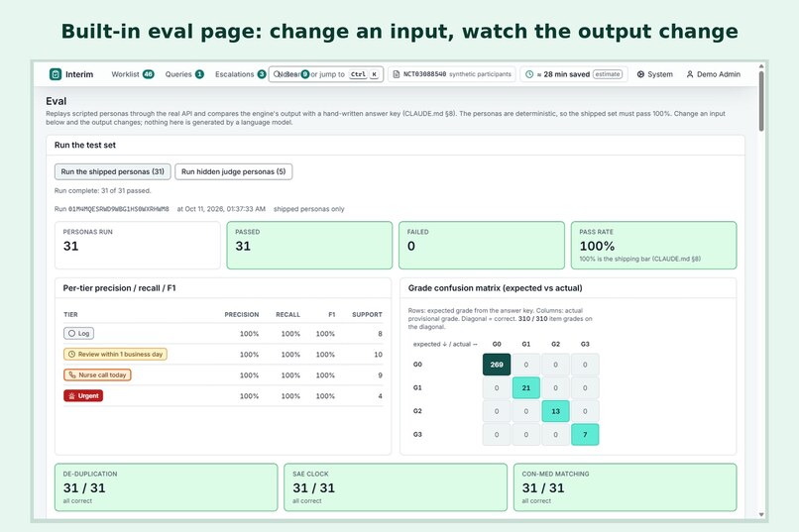This screenshot has height=532, width=799.
Task: Run hidden judge personas (5)
Action: pos(233,172)
